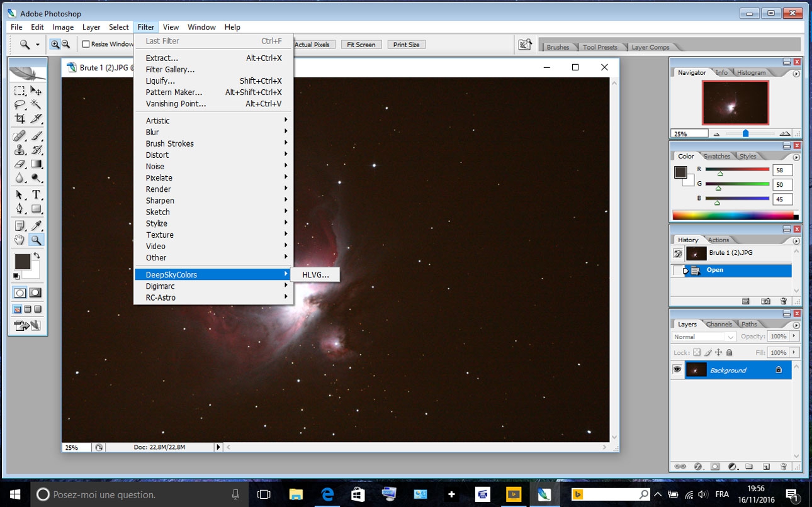Click the toolbox foreground color swatch
Screen dimensions: 812x507
pyautogui.click(x=22, y=262)
